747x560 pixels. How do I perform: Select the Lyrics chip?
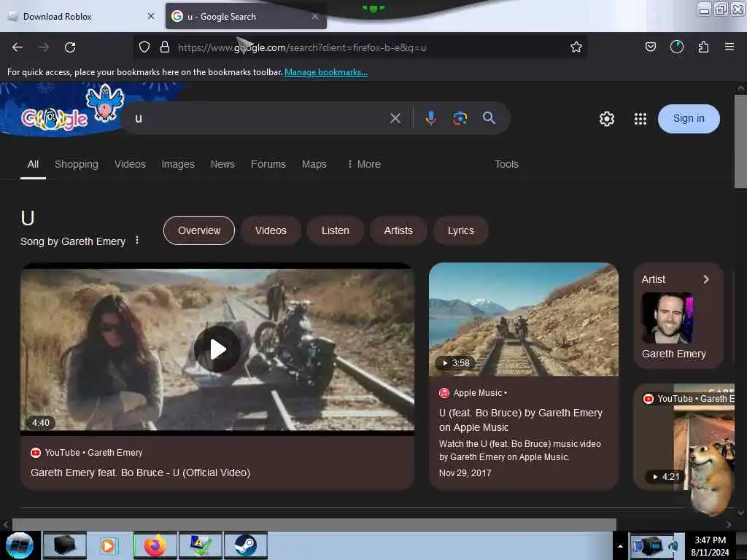461,230
